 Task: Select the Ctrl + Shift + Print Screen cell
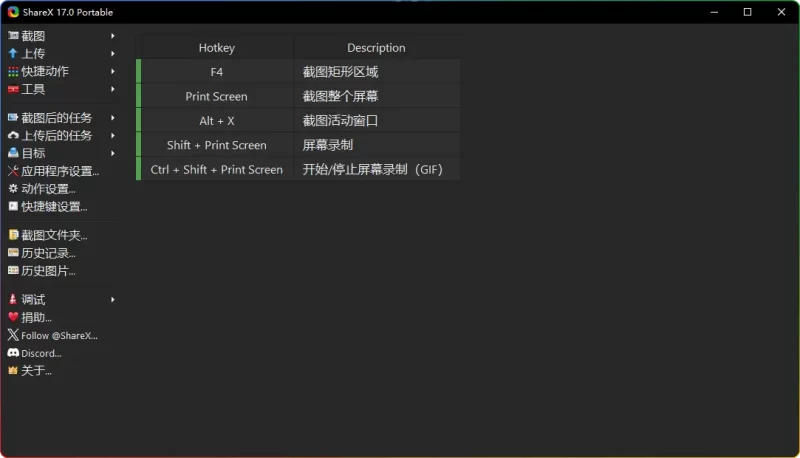click(216, 169)
